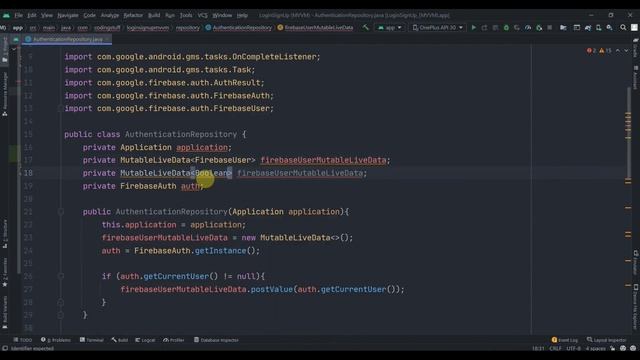Click the Boolean type on line 18

point(211,173)
